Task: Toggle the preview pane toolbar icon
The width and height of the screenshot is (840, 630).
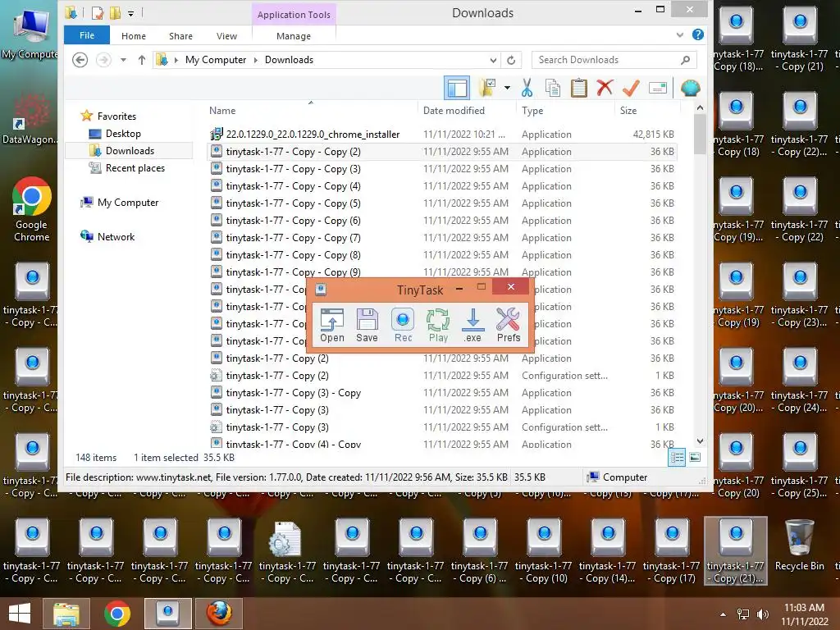Action: 457,88
